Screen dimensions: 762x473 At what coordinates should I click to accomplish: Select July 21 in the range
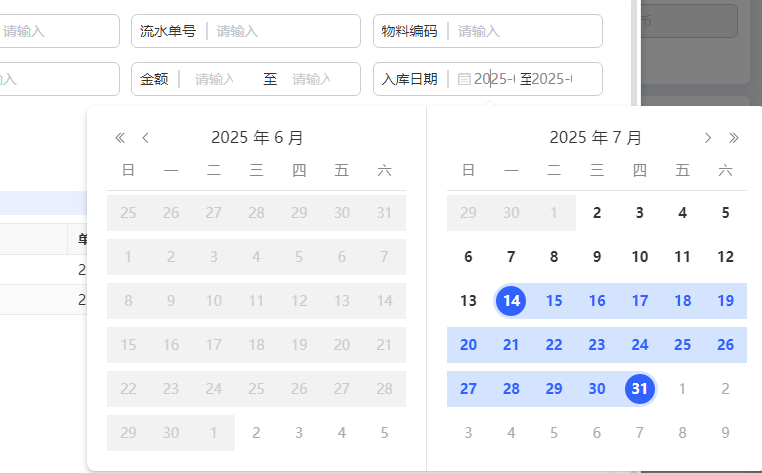point(511,345)
